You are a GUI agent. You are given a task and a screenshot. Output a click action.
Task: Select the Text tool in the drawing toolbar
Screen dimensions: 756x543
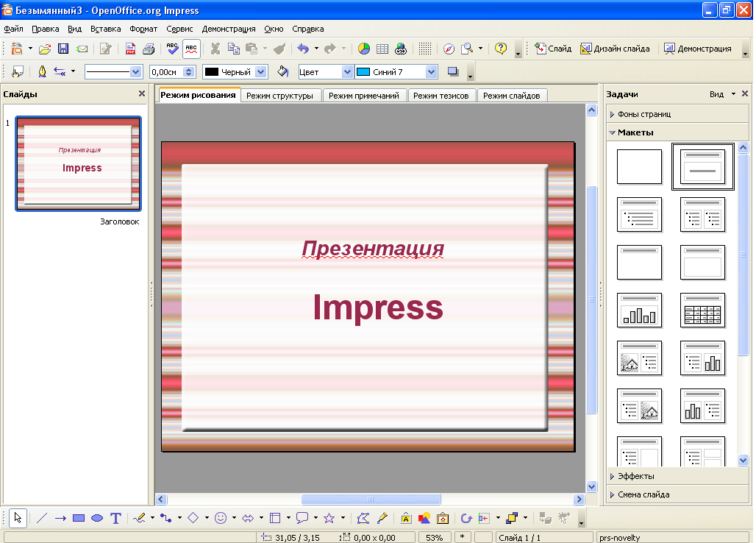coord(115,518)
